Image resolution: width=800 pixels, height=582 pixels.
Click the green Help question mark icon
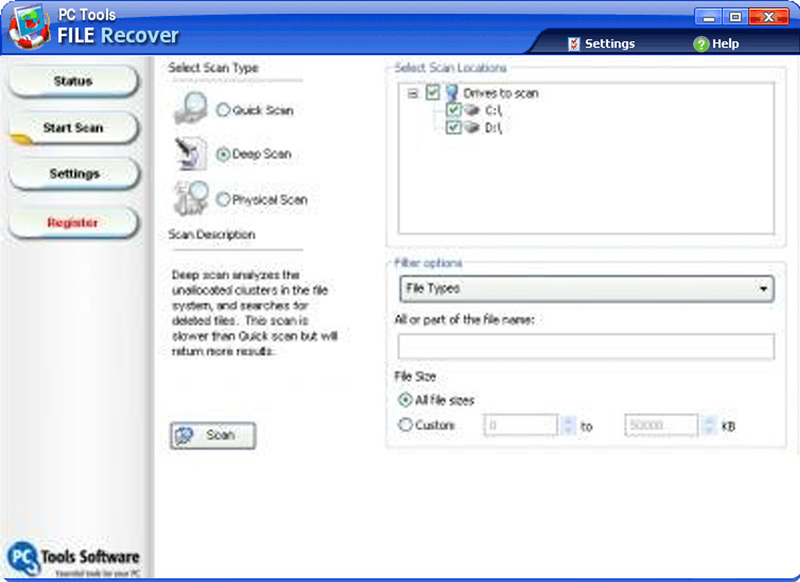point(701,44)
